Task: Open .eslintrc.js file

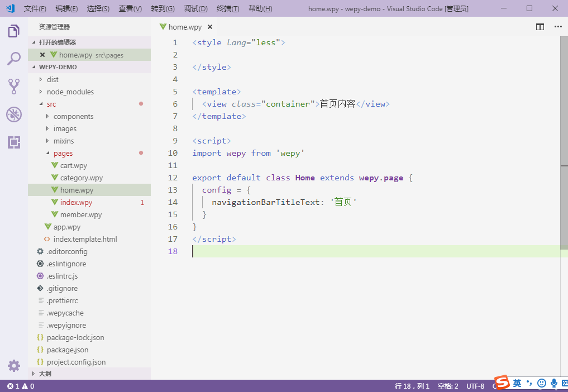Action: (x=89, y=276)
